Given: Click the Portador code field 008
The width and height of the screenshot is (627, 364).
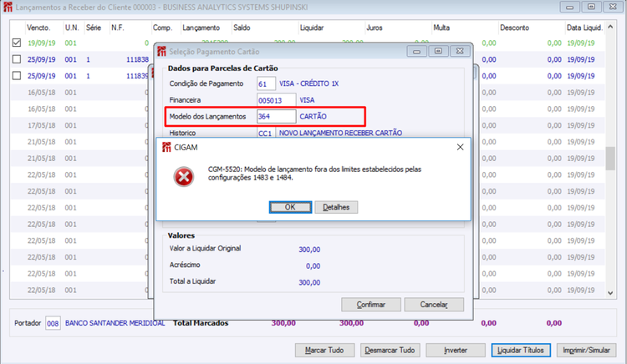Looking at the screenshot, I should pos(53,323).
